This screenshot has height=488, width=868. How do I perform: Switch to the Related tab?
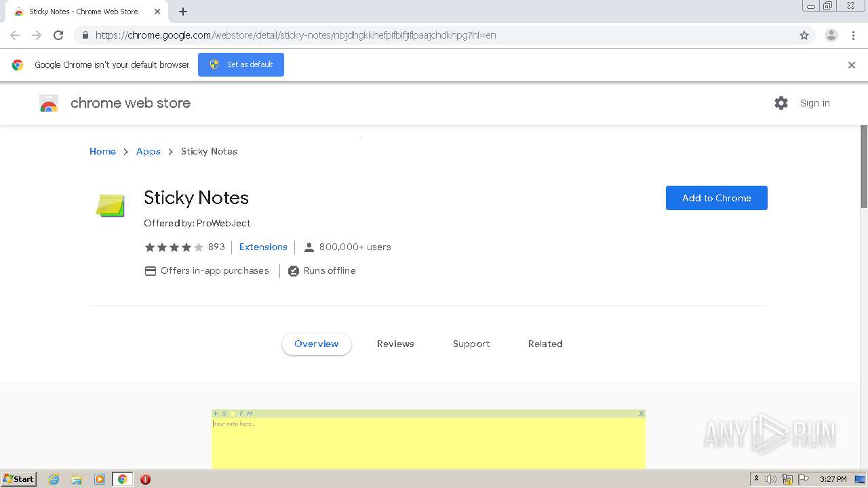point(545,344)
